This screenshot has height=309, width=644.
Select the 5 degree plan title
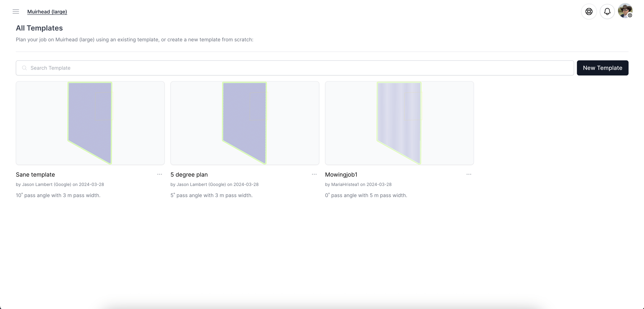click(189, 174)
